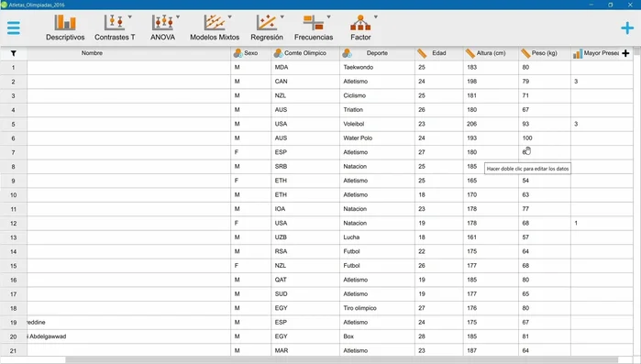The width and height of the screenshot is (641, 364).
Task: Click height value 161
Action: click(x=491, y=237)
